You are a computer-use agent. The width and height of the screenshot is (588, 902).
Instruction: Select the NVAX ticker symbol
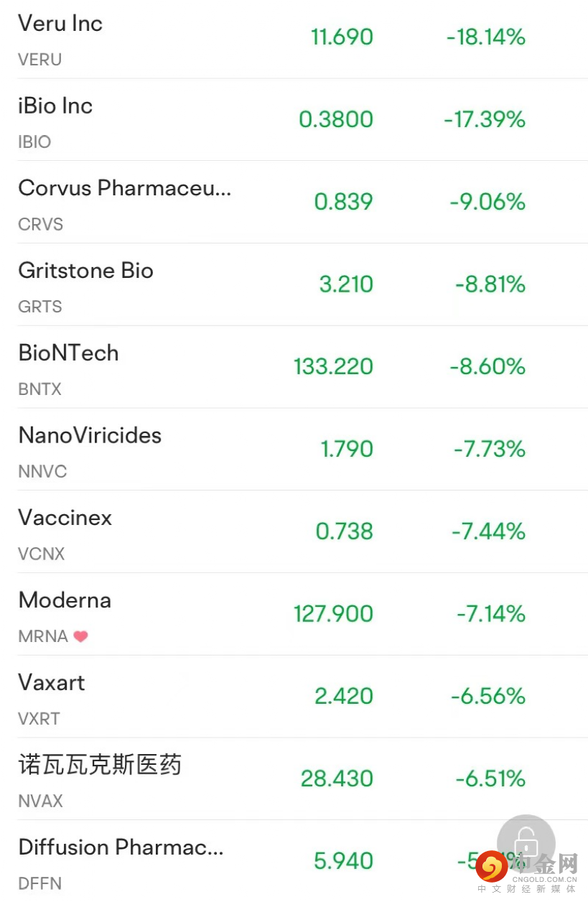click(40, 801)
